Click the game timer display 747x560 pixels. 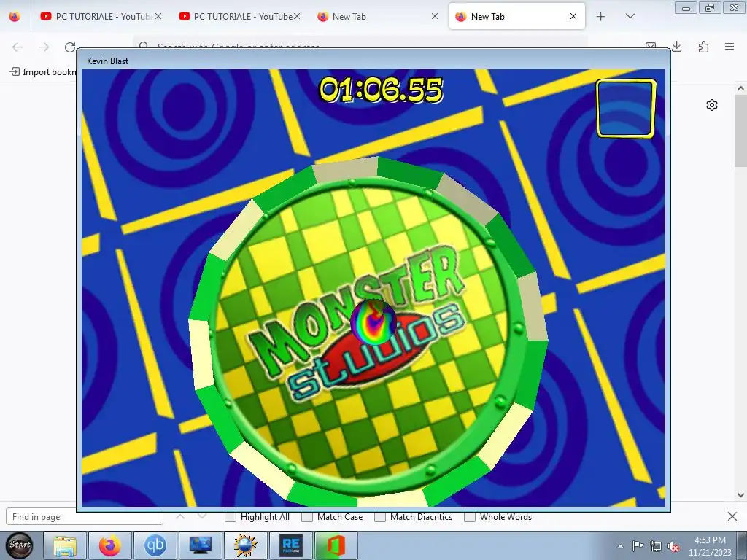[x=381, y=90]
